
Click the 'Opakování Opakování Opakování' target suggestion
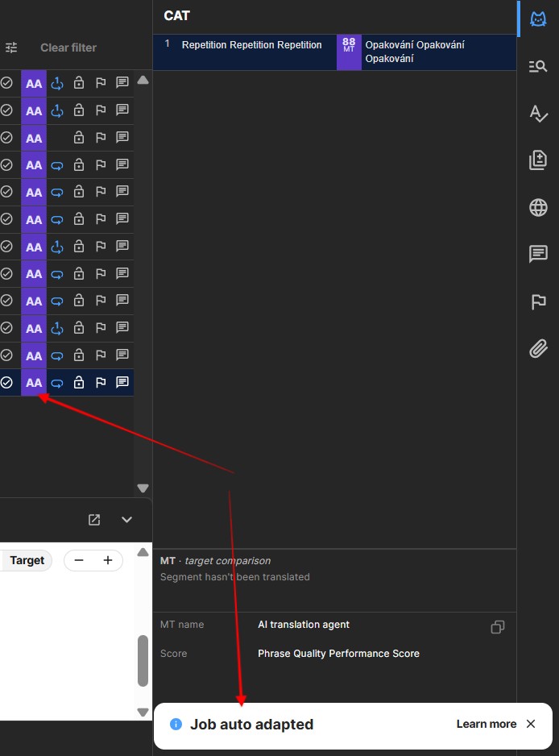[x=415, y=52]
